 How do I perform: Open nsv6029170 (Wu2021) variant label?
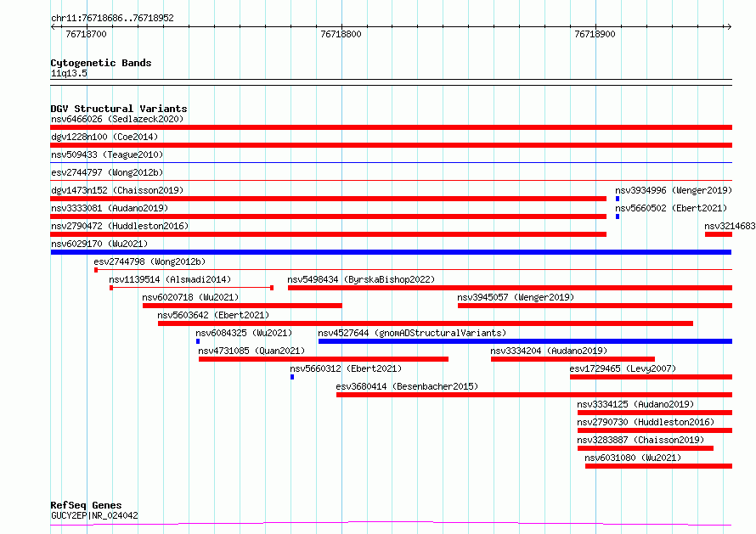point(99,244)
